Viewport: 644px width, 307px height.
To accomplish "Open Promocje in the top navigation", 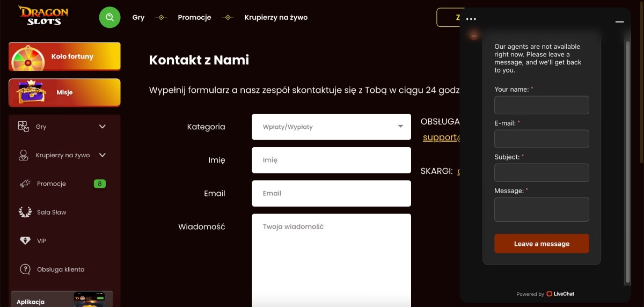I will tap(194, 17).
